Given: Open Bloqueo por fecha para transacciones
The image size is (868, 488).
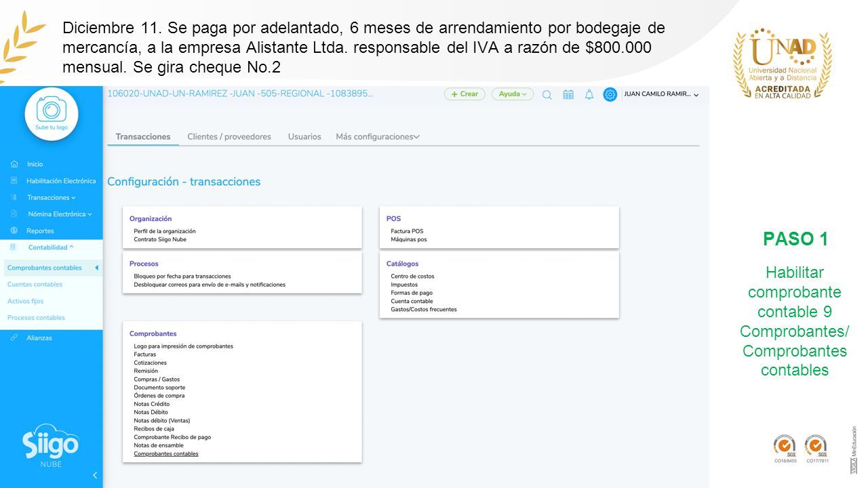Looking at the screenshot, I should [x=182, y=277].
